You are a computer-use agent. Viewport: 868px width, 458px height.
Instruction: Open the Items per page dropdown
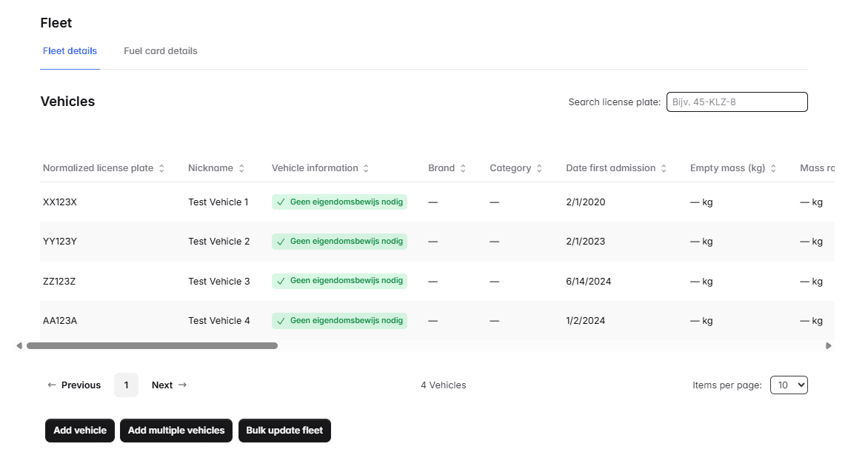(788, 385)
